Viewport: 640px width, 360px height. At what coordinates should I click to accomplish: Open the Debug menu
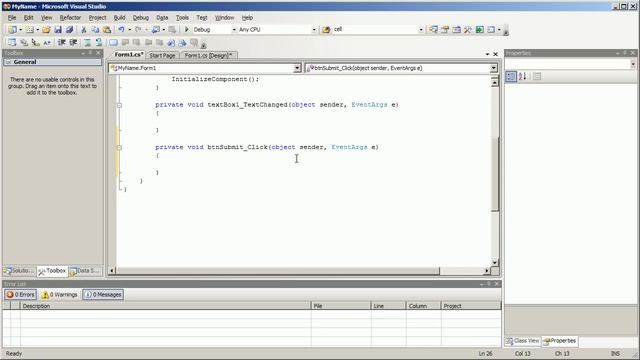click(140, 18)
